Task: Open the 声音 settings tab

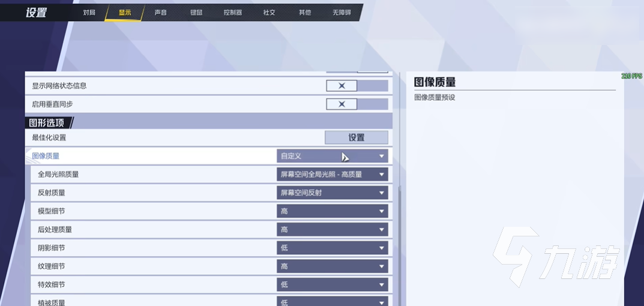Action: (x=161, y=13)
